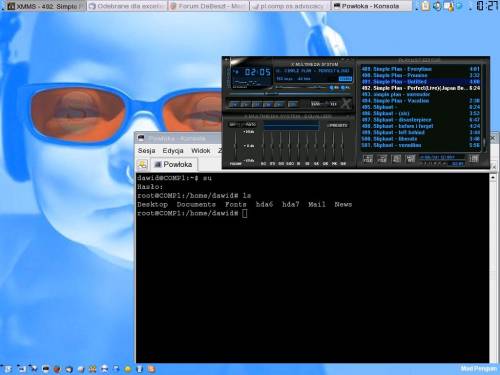This screenshot has width=500, height=375.
Task: Select '498. Slipknot - before i forget' entry
Action: click(421, 126)
